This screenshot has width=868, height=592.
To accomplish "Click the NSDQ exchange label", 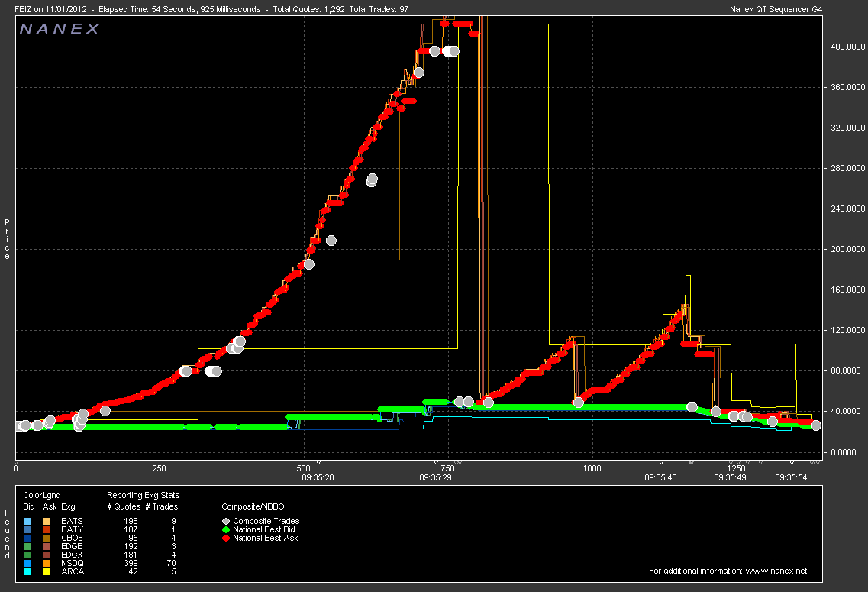I will (73, 563).
